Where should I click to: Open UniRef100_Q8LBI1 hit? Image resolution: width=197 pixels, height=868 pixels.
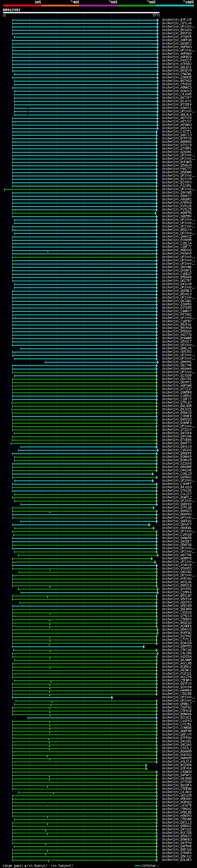tap(177, 67)
